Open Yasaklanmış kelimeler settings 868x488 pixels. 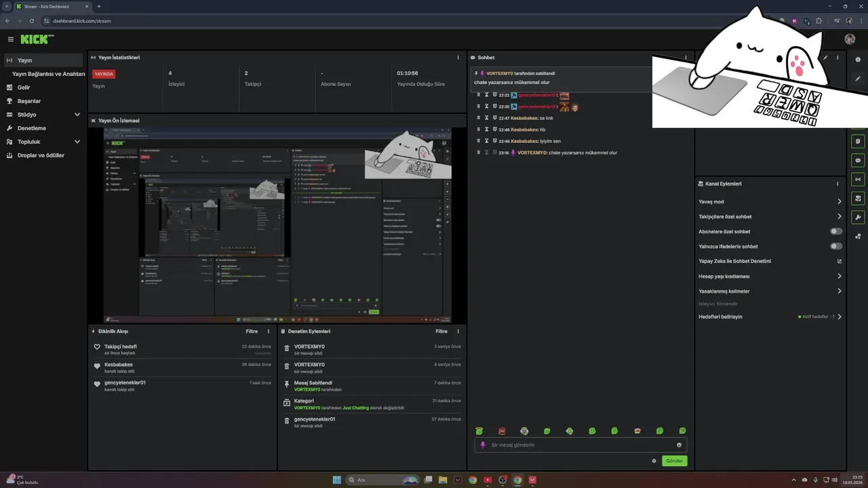(x=770, y=291)
